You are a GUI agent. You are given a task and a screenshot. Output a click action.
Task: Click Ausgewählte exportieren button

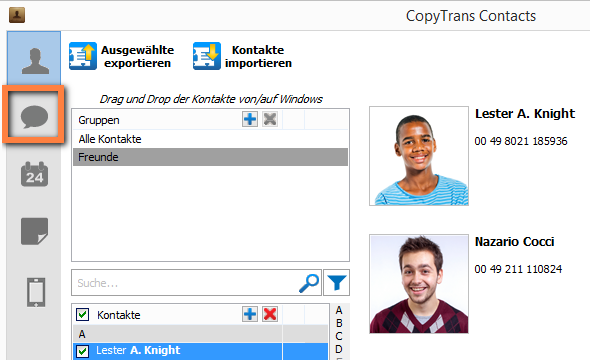click(x=122, y=56)
